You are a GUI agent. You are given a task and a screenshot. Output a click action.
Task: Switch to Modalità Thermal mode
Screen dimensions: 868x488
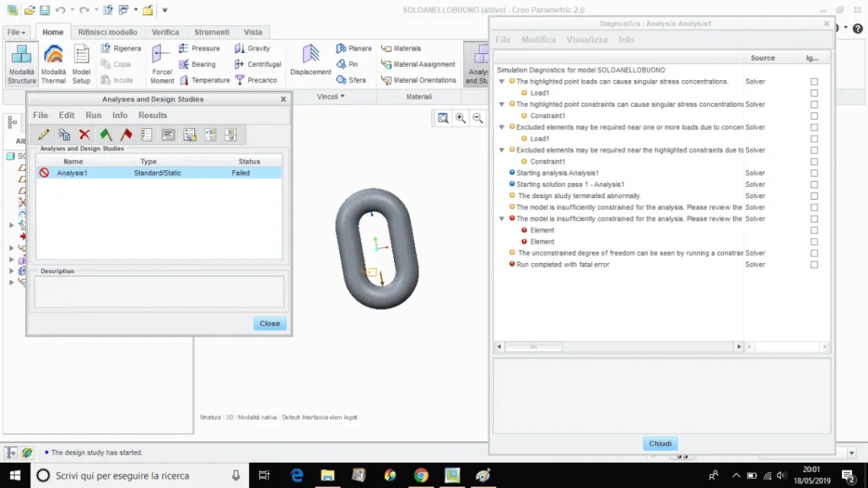click(53, 64)
